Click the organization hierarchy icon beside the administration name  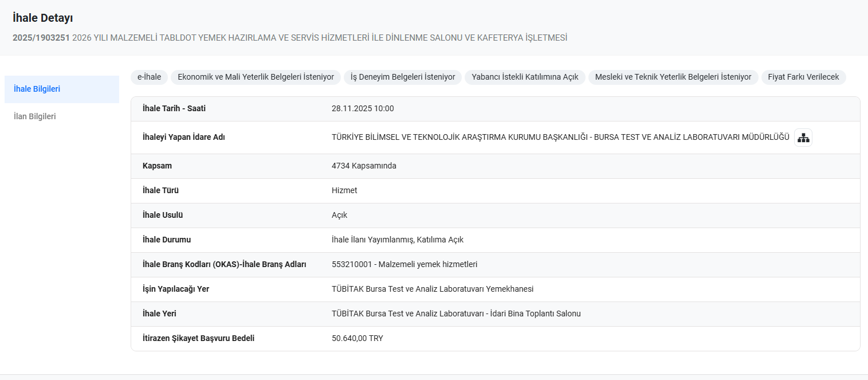[x=803, y=138]
